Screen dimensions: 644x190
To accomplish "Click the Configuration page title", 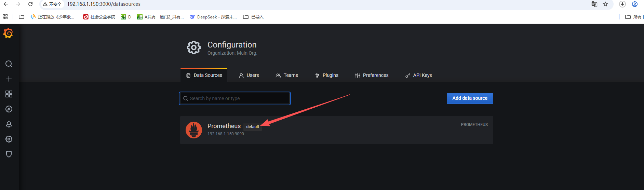I will [x=232, y=45].
